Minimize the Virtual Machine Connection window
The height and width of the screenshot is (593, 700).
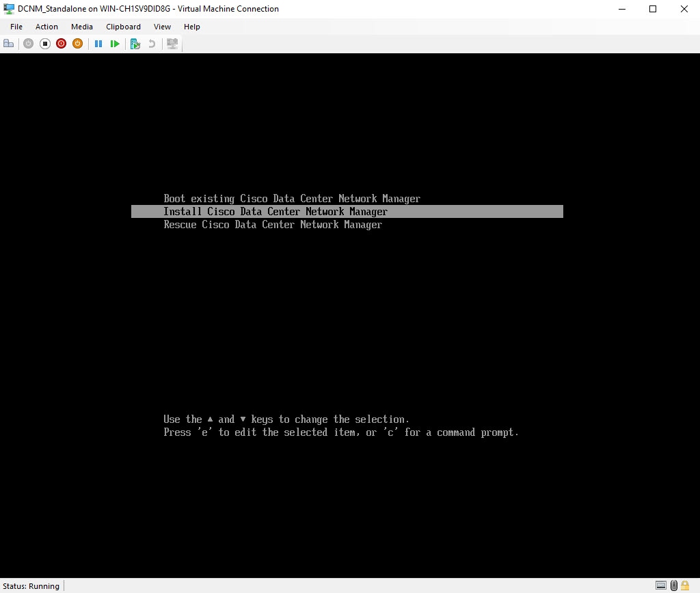click(x=622, y=9)
